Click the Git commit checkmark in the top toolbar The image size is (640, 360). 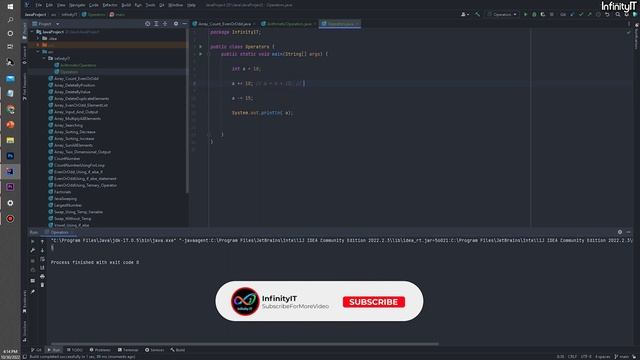(580, 14)
